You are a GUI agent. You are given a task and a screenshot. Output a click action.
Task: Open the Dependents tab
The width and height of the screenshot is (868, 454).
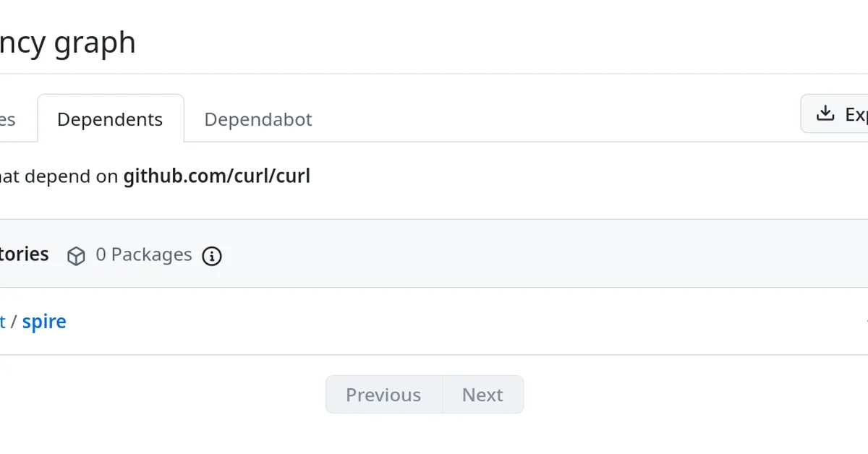110,119
